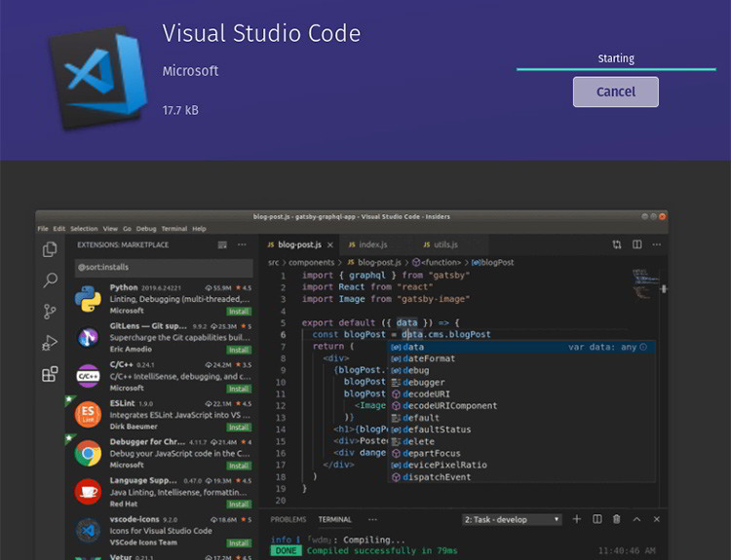This screenshot has height=560, width=731.
Task: Click the C/C++ extension icon
Action: (88, 376)
